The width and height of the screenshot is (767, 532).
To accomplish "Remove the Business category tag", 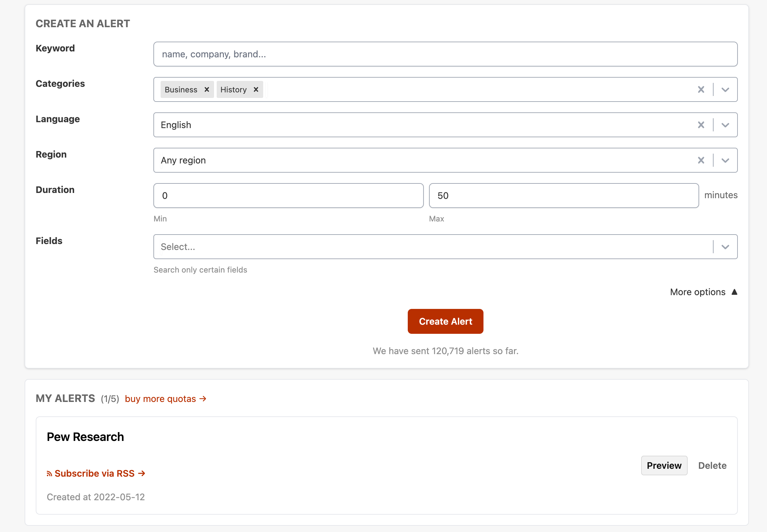I will (206, 89).
